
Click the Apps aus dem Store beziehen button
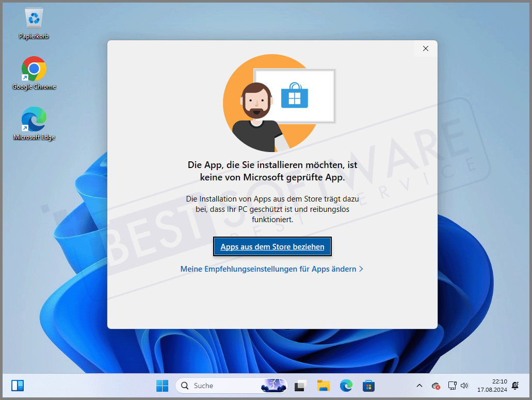tap(272, 246)
